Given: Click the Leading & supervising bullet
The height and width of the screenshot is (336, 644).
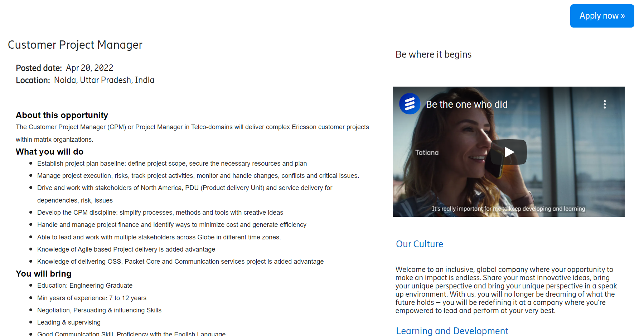Looking at the screenshot, I should click(69, 322).
